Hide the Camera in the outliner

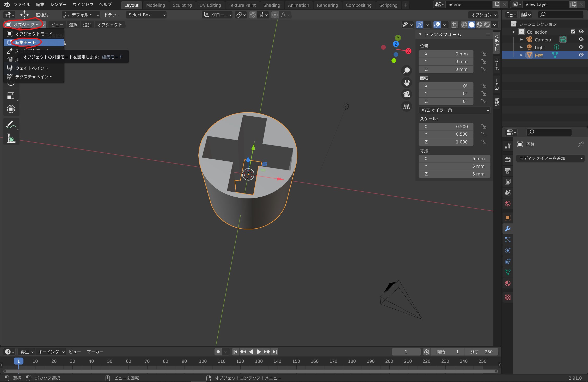coord(581,39)
